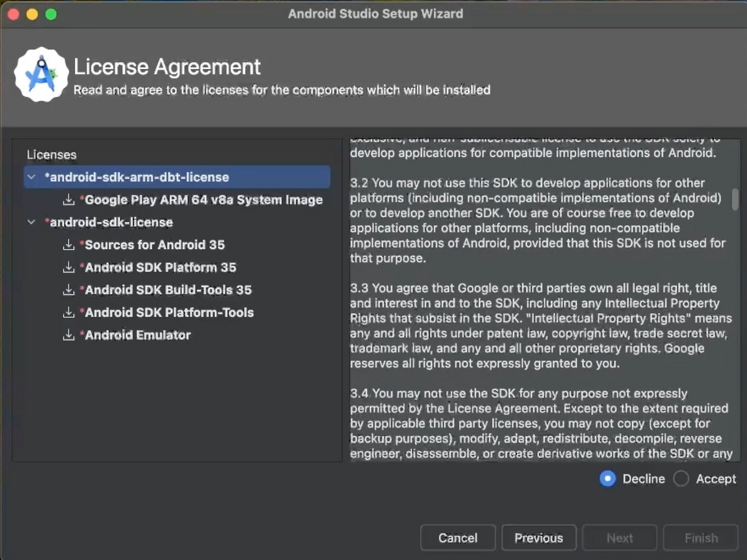Select the Accept radio button

[681, 479]
